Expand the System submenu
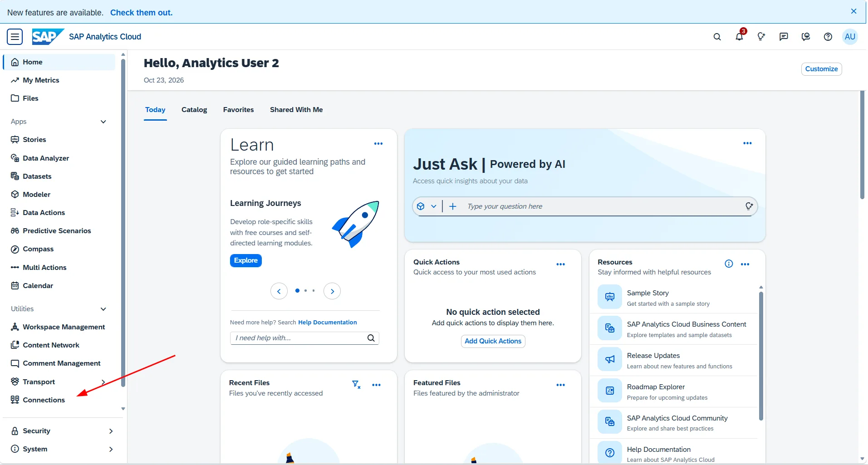Screen dimensions: 868x465 111,449
